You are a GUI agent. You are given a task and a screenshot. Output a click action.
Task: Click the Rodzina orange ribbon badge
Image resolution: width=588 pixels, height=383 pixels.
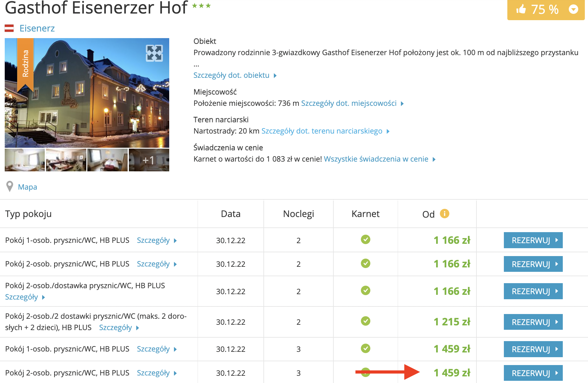[25, 65]
